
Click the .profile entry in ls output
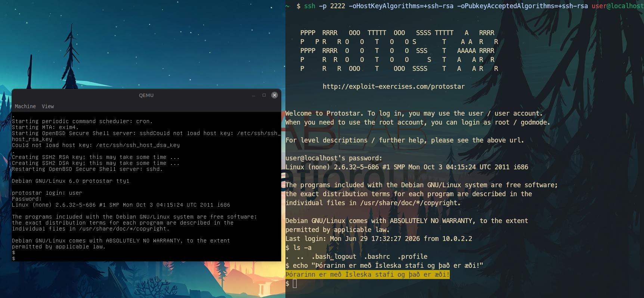[x=412, y=257]
